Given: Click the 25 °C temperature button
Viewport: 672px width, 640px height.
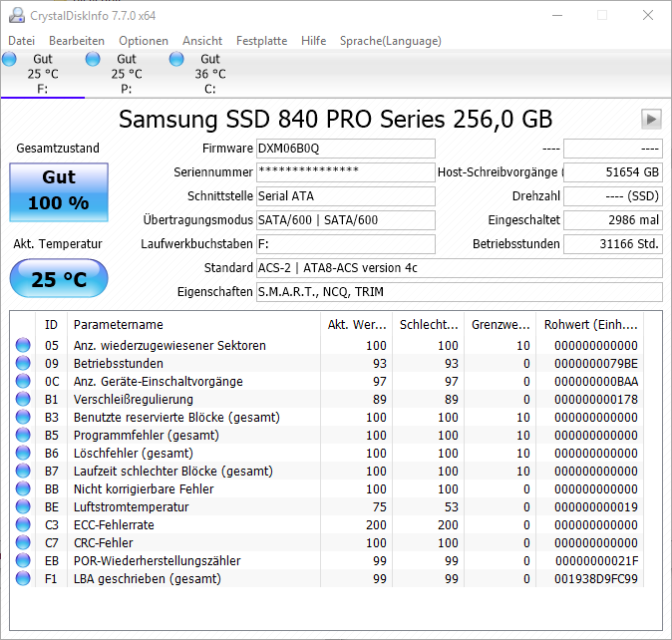Looking at the screenshot, I should [59, 278].
